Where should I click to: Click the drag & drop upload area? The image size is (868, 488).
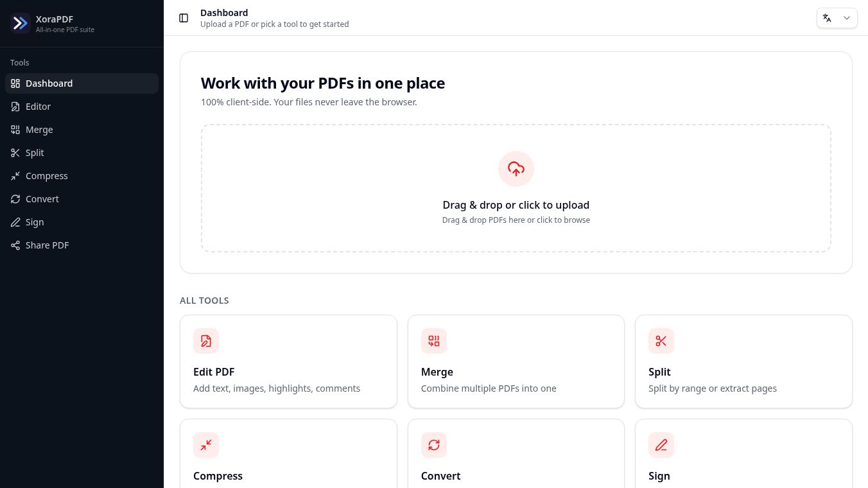pyautogui.click(x=516, y=188)
